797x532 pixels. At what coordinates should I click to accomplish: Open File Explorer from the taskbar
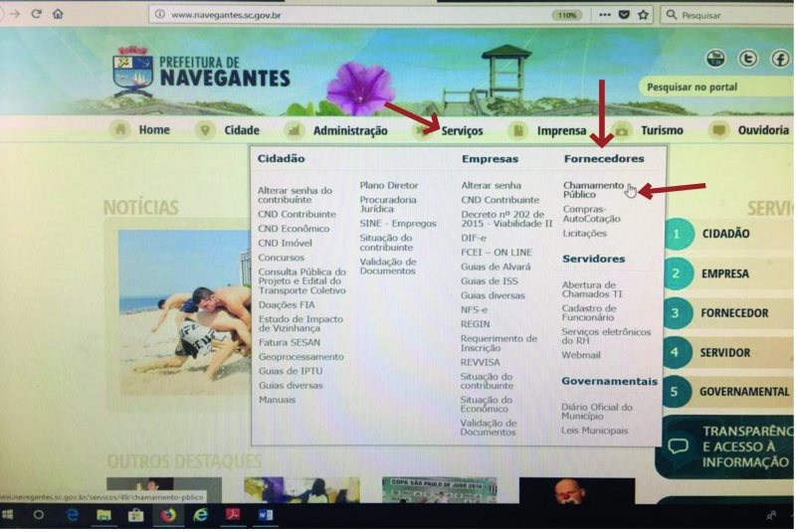click(x=103, y=516)
